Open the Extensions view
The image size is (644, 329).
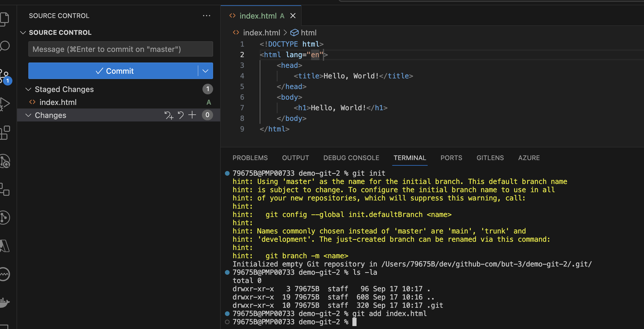coord(5,133)
